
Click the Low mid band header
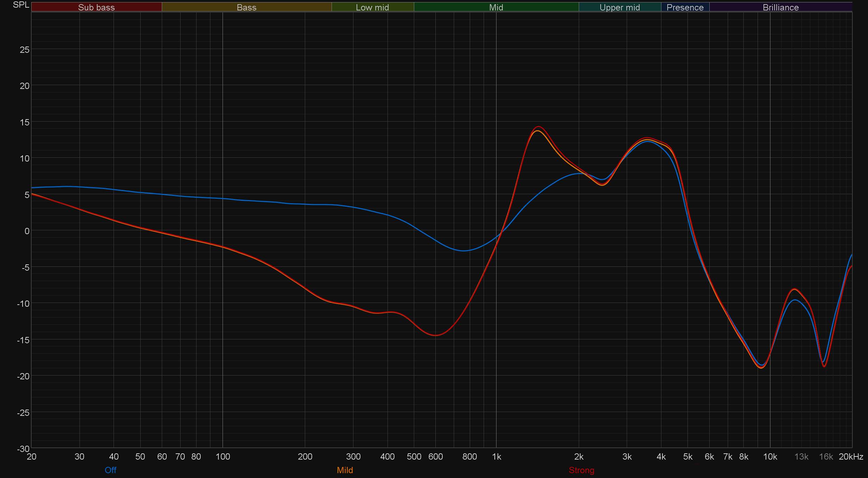[373, 7]
